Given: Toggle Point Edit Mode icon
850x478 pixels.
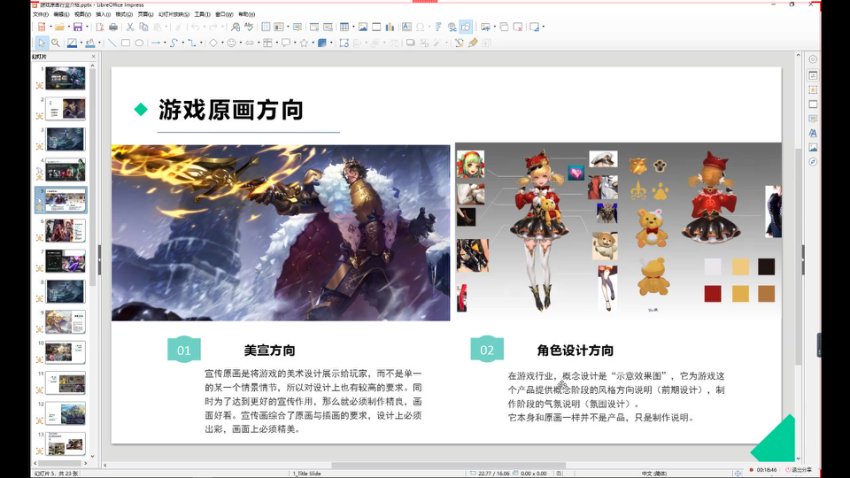Looking at the screenshot, I should pos(459,43).
